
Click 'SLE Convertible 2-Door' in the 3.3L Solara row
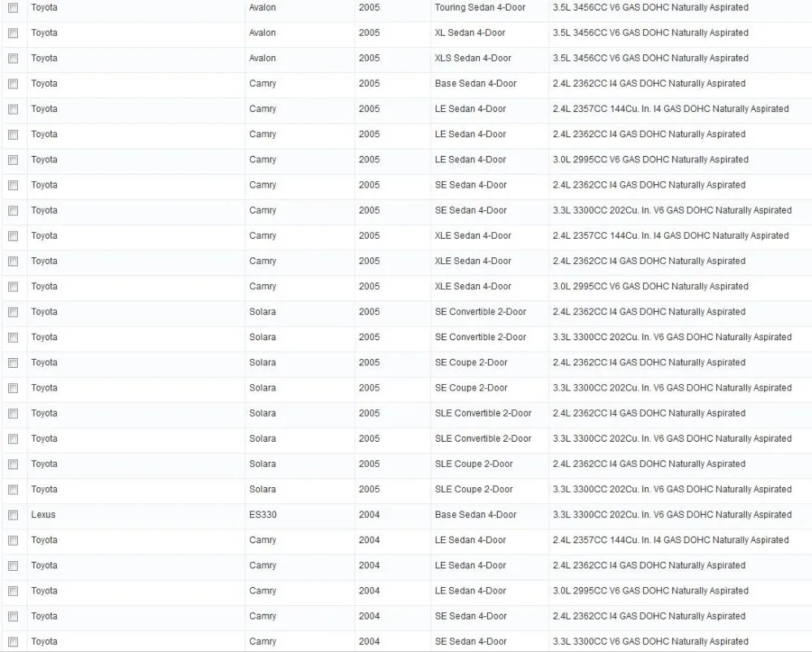tap(482, 438)
